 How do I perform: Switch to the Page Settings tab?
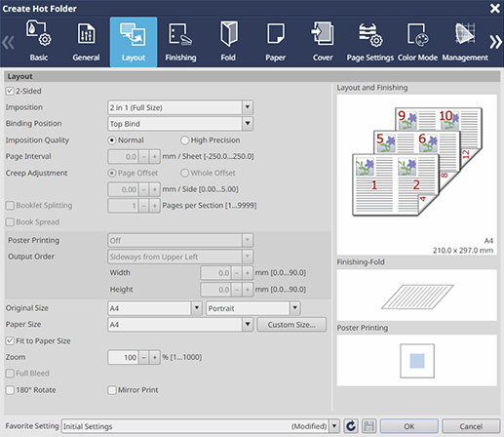pos(370,42)
